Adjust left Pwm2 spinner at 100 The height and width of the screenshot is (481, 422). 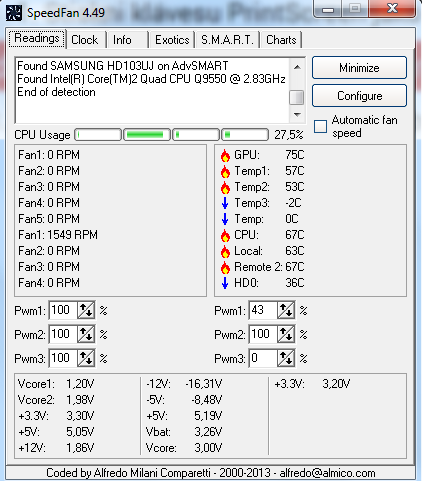[86, 334]
